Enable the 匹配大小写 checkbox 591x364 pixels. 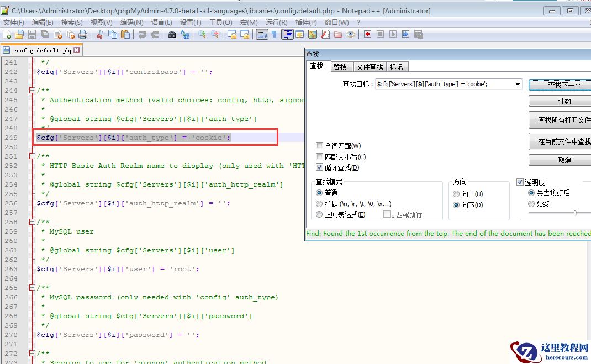pos(319,157)
